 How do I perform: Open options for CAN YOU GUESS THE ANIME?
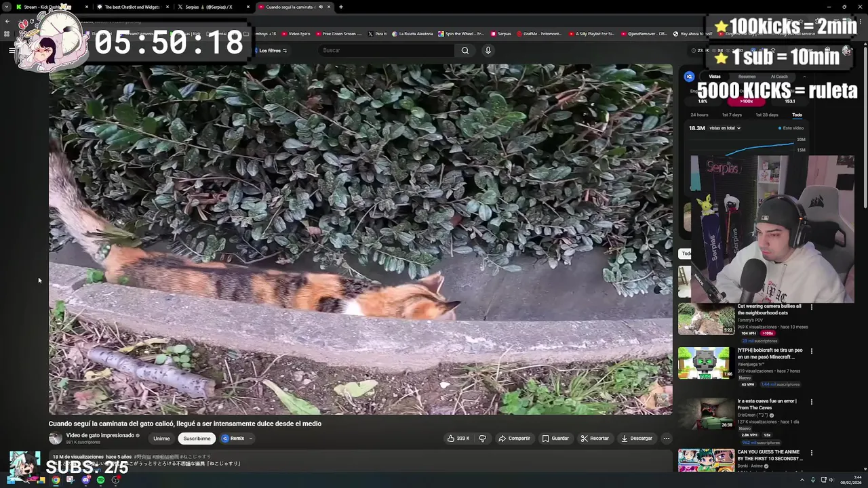click(812, 453)
